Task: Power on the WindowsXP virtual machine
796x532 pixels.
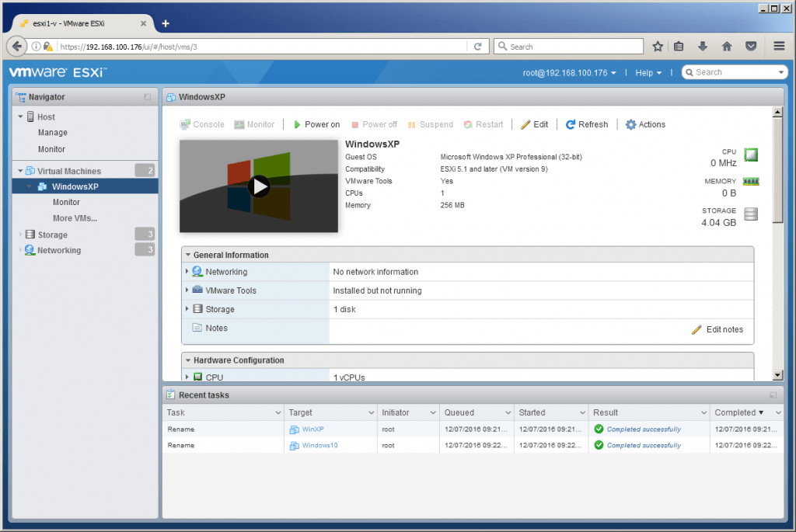Action: (316, 125)
